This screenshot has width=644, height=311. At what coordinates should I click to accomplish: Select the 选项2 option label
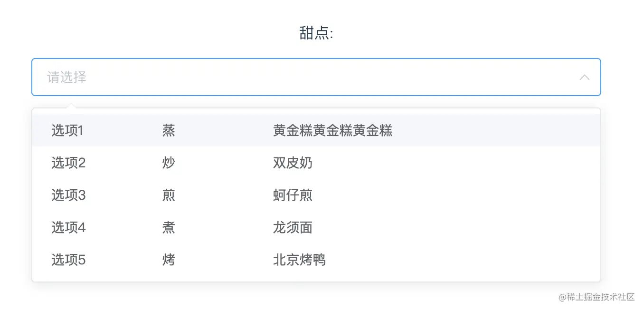(68, 163)
